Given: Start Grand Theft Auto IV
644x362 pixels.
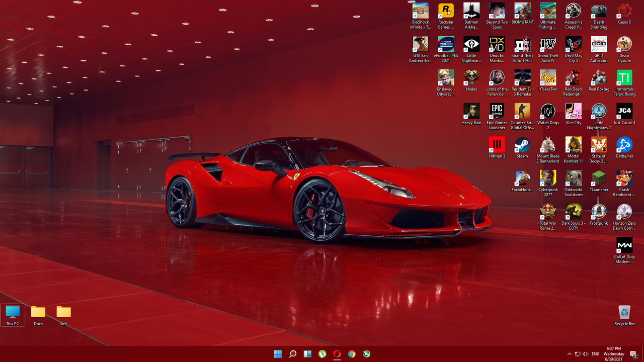Looking at the screenshot, I should coord(548,45).
